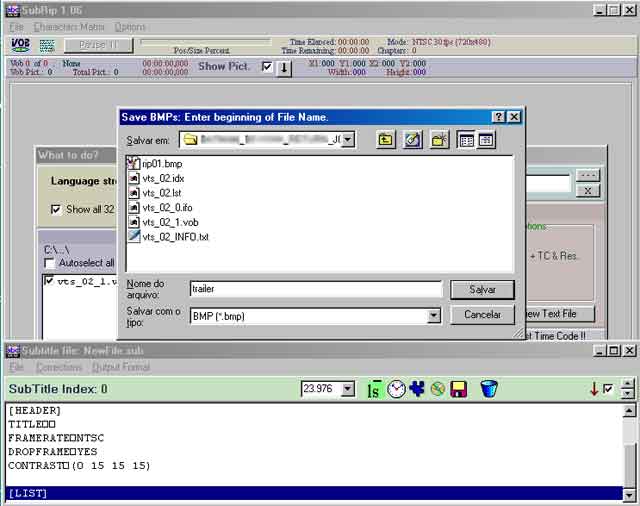Click the Pause button in SubRip
The width and height of the screenshot is (640, 506).
click(98, 45)
